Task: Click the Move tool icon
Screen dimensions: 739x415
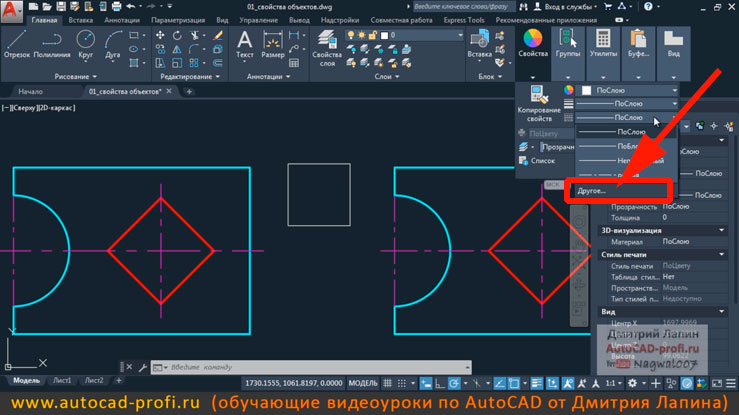Action: coord(160,35)
